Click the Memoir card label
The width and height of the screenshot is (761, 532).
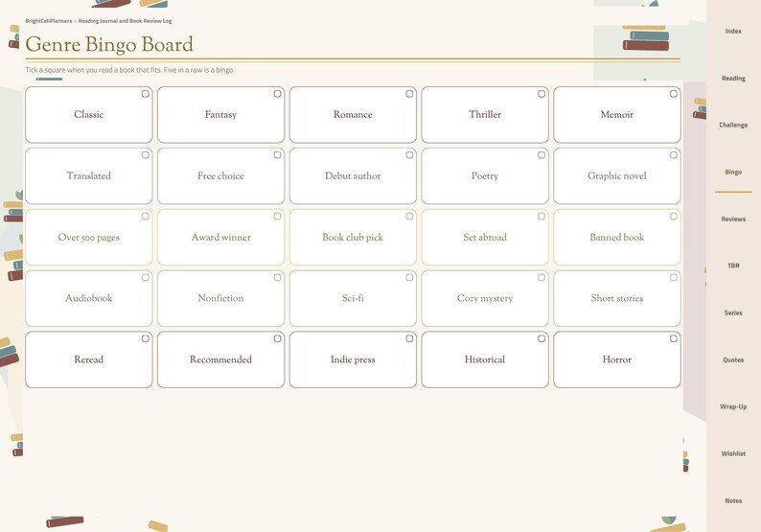click(x=617, y=115)
